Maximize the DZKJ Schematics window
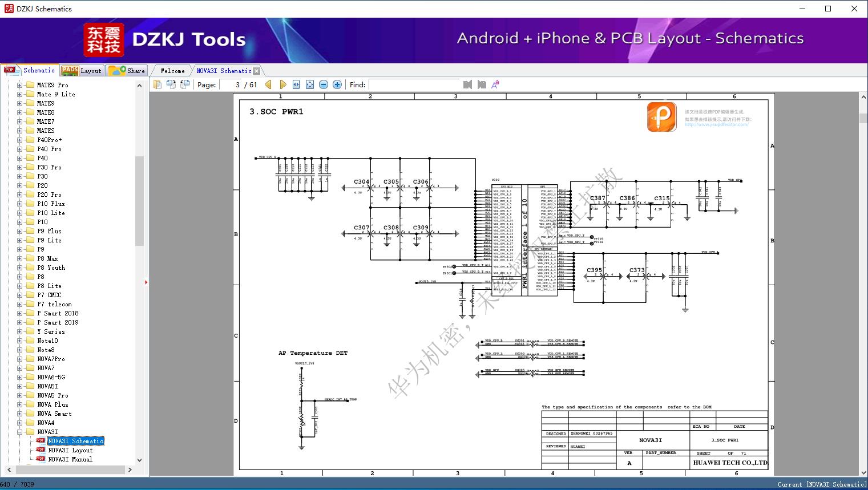This screenshot has width=868, height=490. [828, 9]
